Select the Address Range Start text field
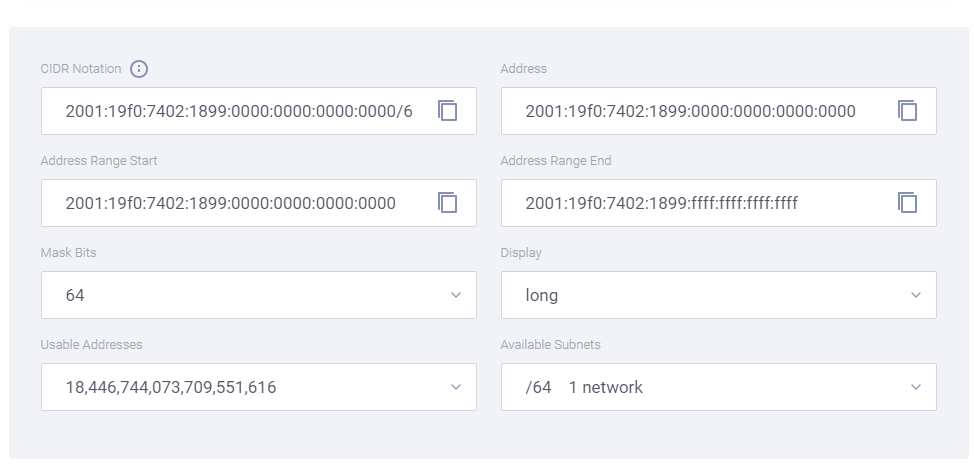This screenshot has height=465, width=974. point(230,203)
